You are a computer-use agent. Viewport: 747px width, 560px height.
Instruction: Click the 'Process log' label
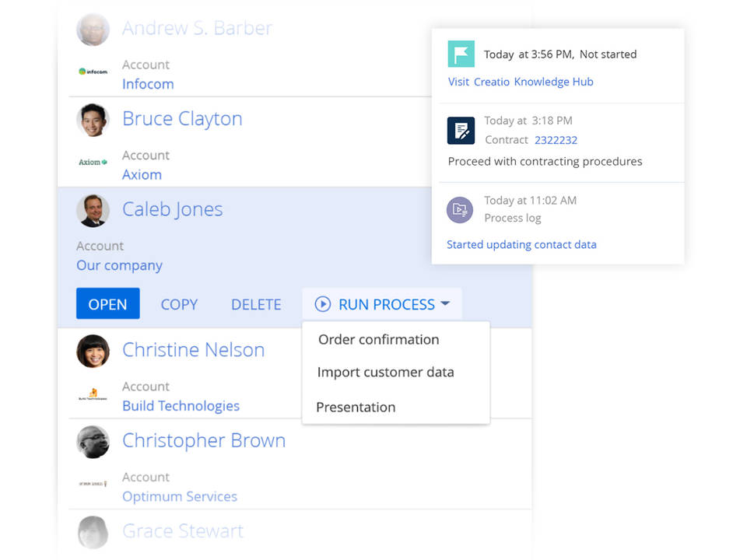tap(513, 218)
